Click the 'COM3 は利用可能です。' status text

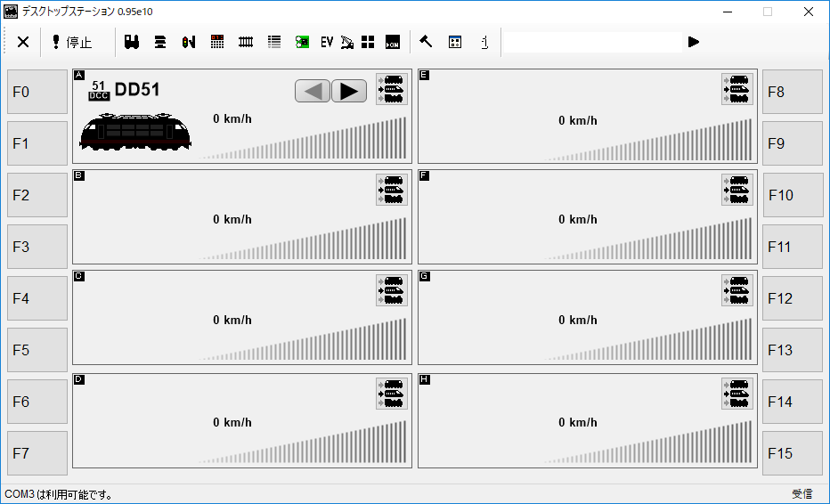click(x=59, y=494)
